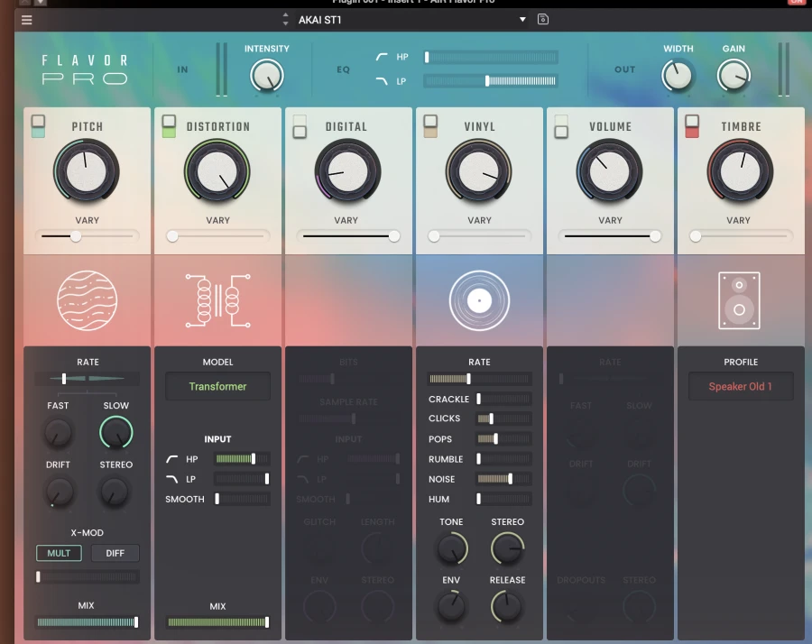
Task: Open the hamburger menu icon
Action: 26,20
